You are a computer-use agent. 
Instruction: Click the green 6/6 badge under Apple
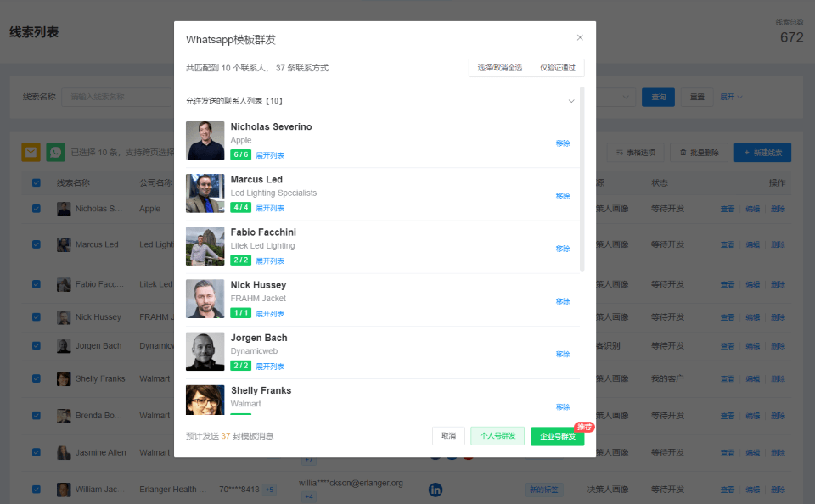pos(240,155)
